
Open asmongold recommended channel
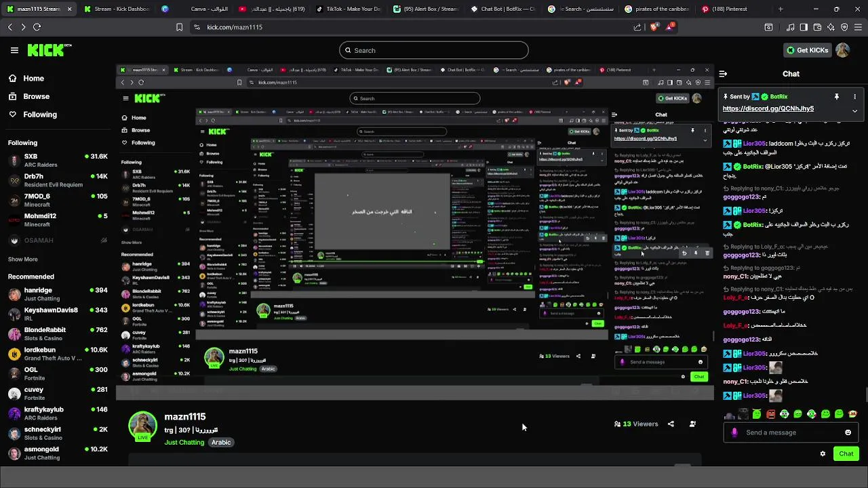(58, 453)
